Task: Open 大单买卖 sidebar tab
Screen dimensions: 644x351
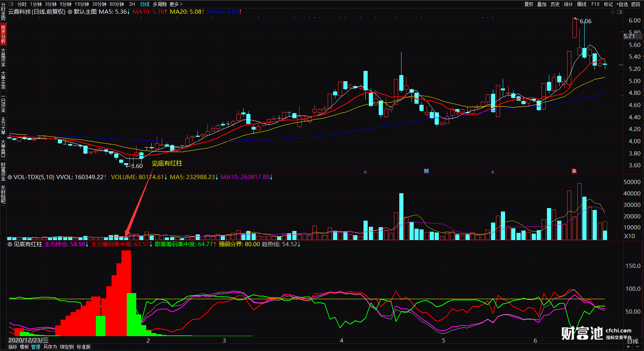Action: pos(3,80)
